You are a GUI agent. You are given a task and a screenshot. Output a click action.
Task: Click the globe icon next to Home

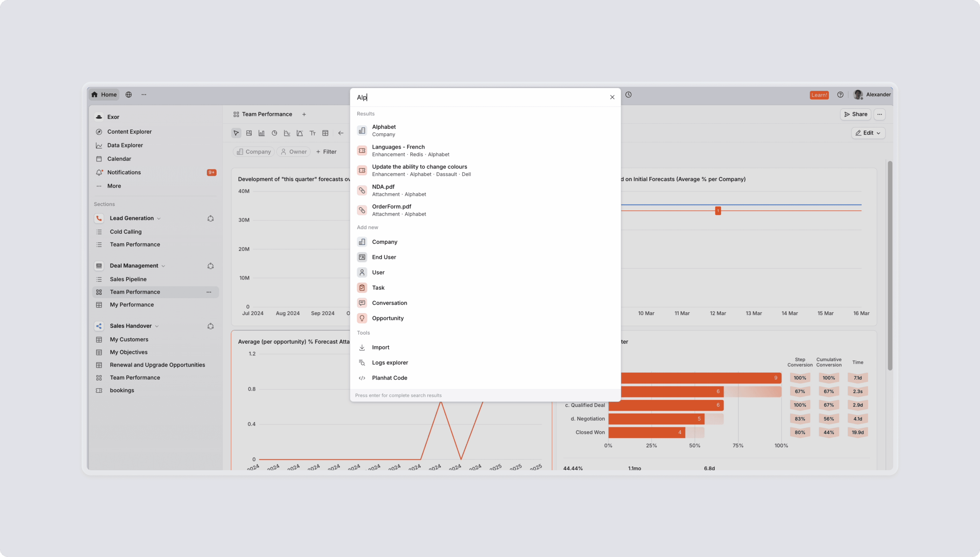pos(128,94)
